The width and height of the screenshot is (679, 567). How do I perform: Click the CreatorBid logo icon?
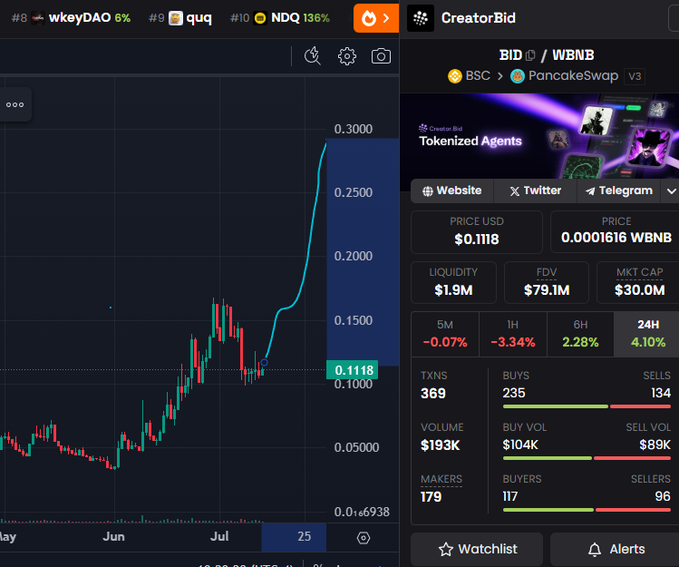[420, 18]
